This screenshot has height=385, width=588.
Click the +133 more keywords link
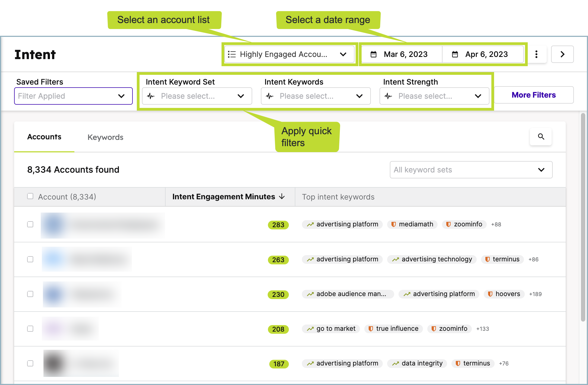coord(482,329)
